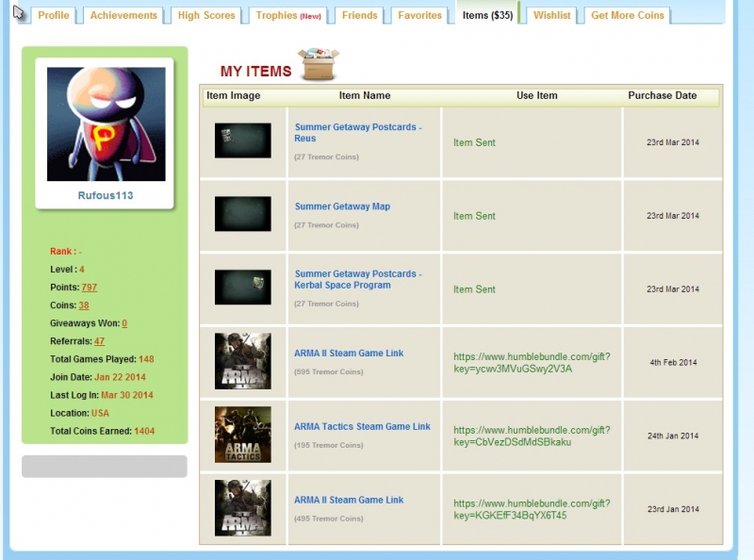Click the Total Games Played value 148
Viewport: 754px width, 560px height.
coord(146,359)
